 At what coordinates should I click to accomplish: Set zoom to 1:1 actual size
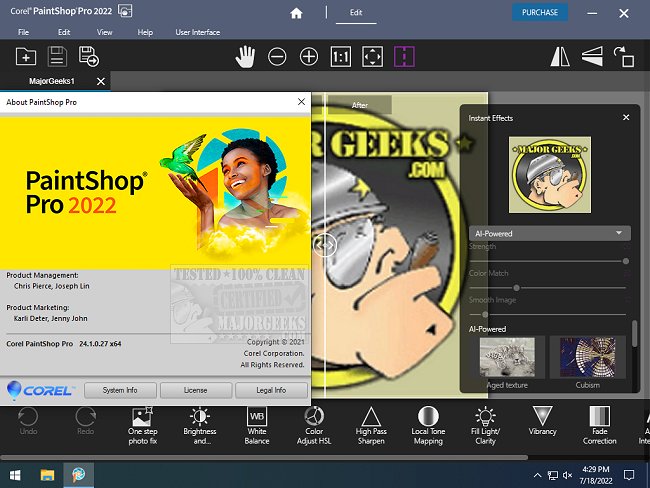pyautogui.click(x=340, y=57)
